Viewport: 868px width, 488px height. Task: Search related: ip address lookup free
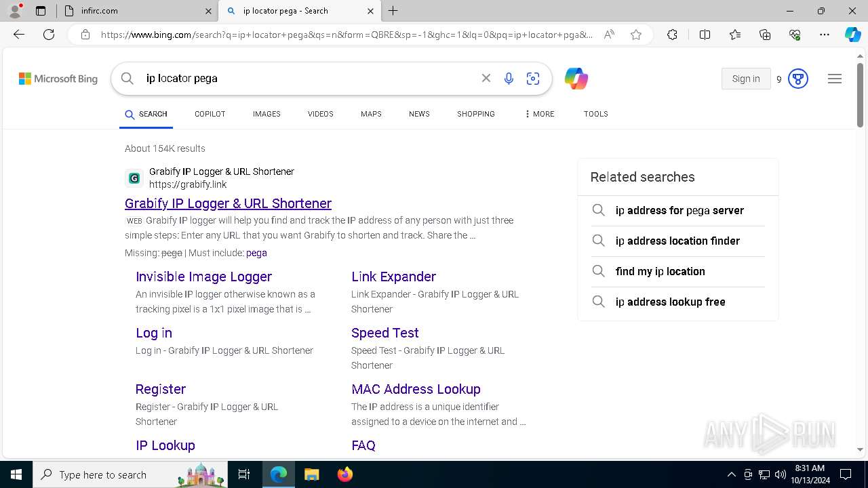click(678, 302)
